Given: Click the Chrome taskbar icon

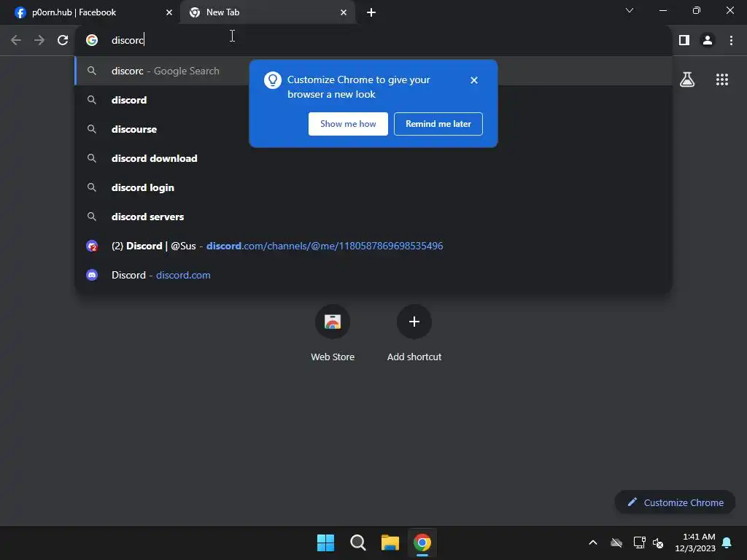Looking at the screenshot, I should pyautogui.click(x=422, y=542).
